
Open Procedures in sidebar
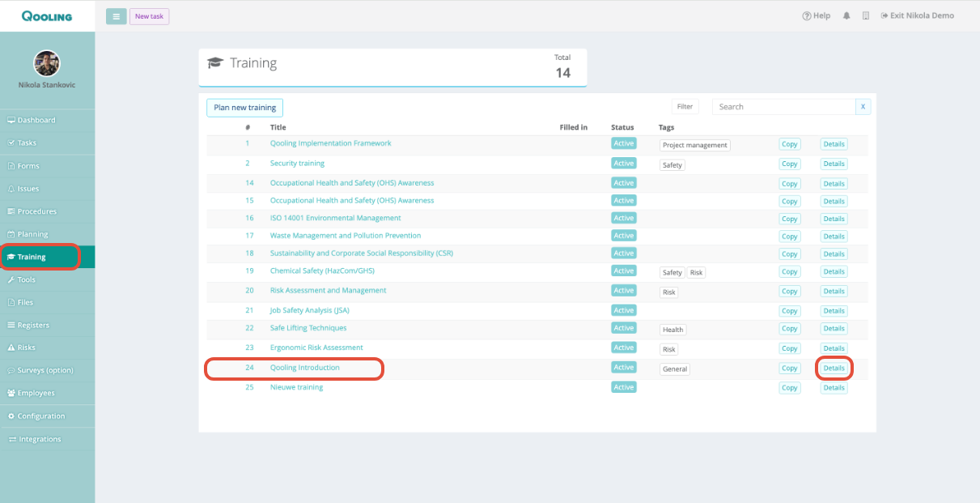(47, 211)
